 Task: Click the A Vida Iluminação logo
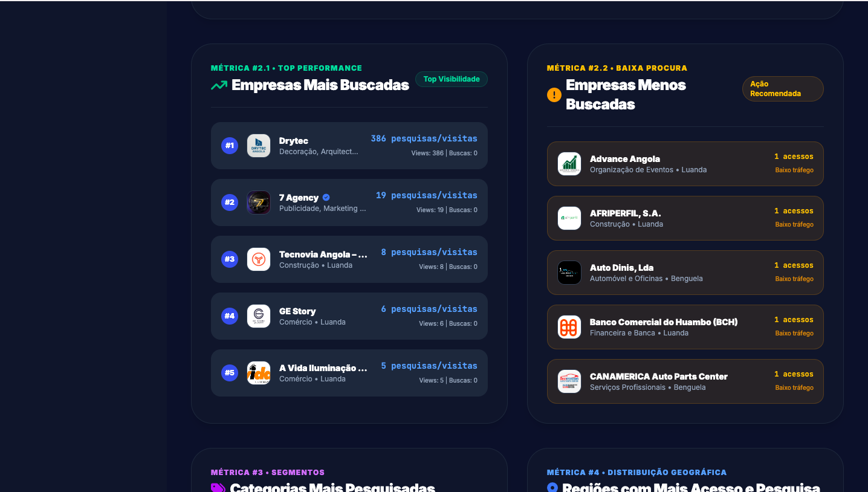click(259, 373)
